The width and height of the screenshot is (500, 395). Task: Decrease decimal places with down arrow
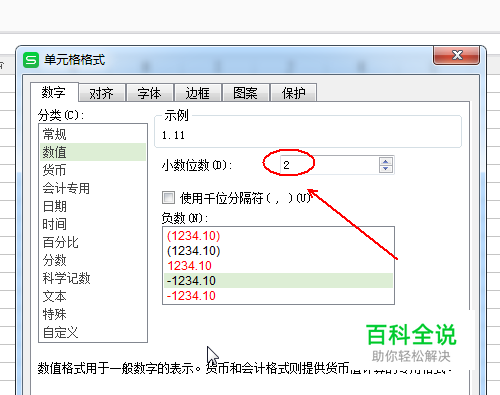point(386,169)
